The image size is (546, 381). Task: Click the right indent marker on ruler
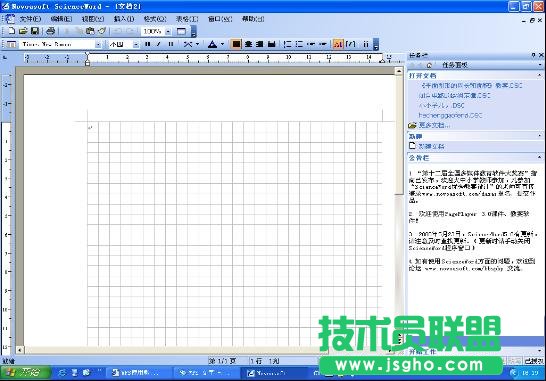(x=382, y=61)
